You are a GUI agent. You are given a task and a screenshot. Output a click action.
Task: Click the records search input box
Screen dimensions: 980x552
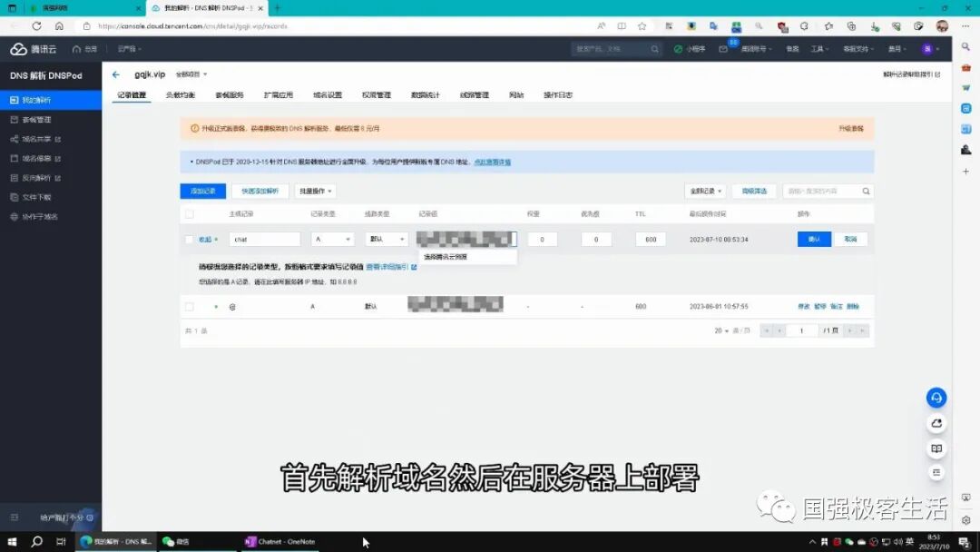point(821,192)
